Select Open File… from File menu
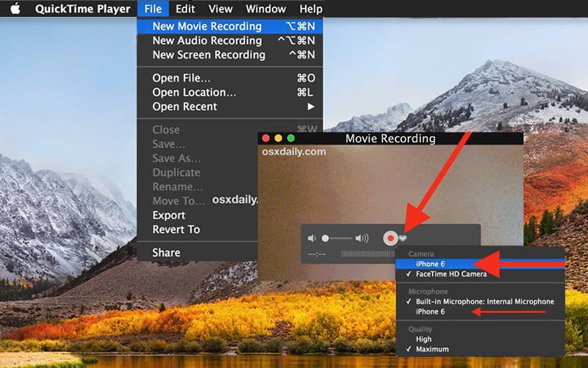The height and width of the screenshot is (368, 588). pyautogui.click(x=230, y=78)
